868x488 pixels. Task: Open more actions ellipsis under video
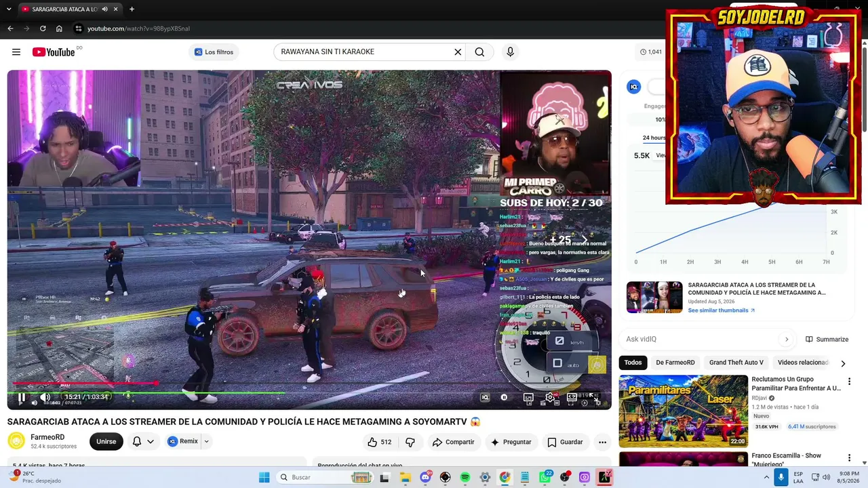[602, 442]
